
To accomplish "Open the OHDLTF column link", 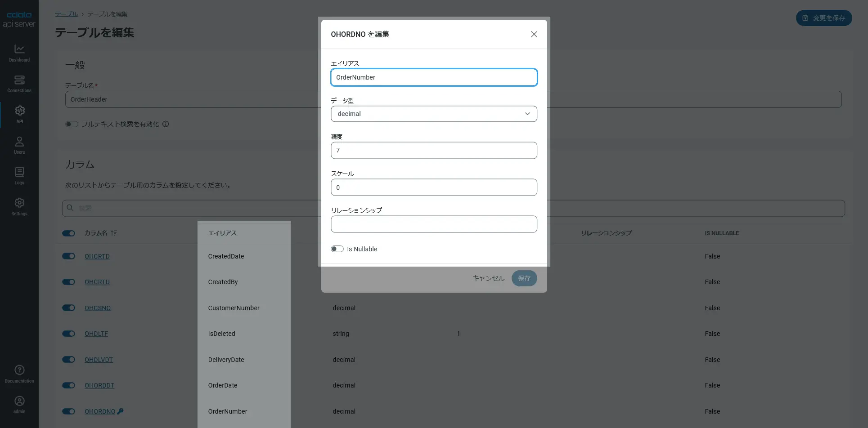I will (96, 334).
